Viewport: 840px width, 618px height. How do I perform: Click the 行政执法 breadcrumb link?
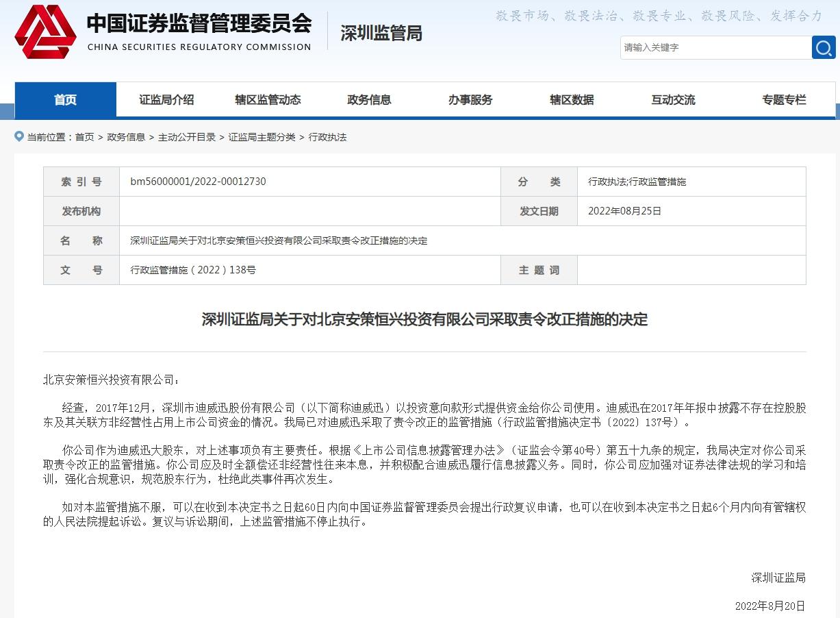coord(327,137)
